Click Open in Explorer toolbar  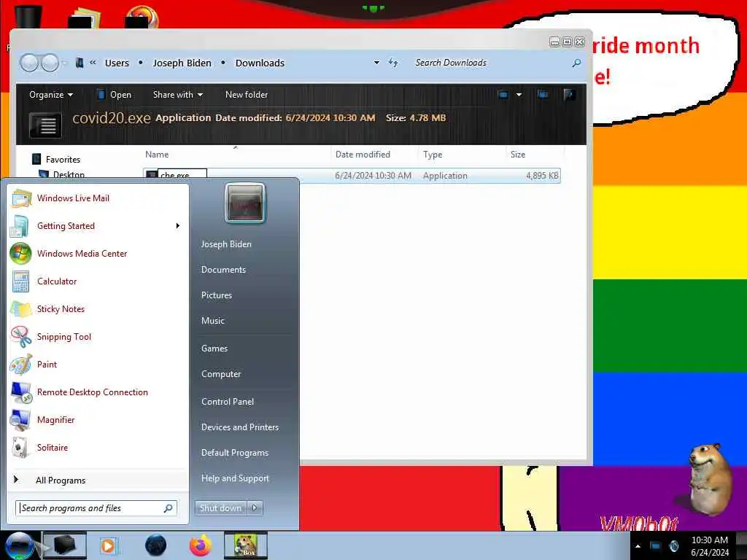point(115,95)
